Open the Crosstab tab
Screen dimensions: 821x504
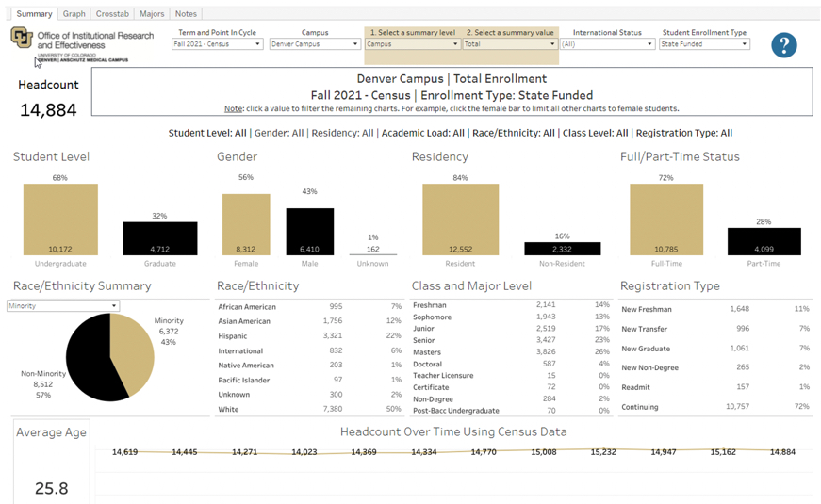pos(112,13)
